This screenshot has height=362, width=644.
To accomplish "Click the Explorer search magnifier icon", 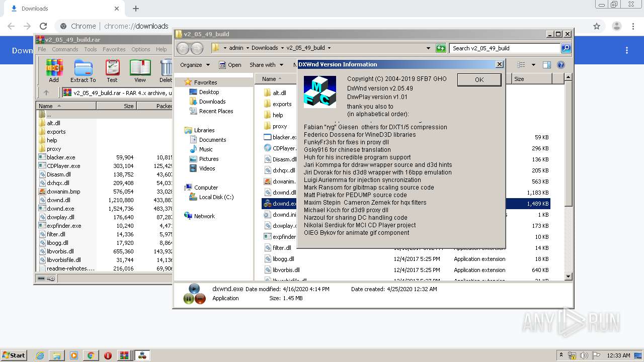I will 566,48.
